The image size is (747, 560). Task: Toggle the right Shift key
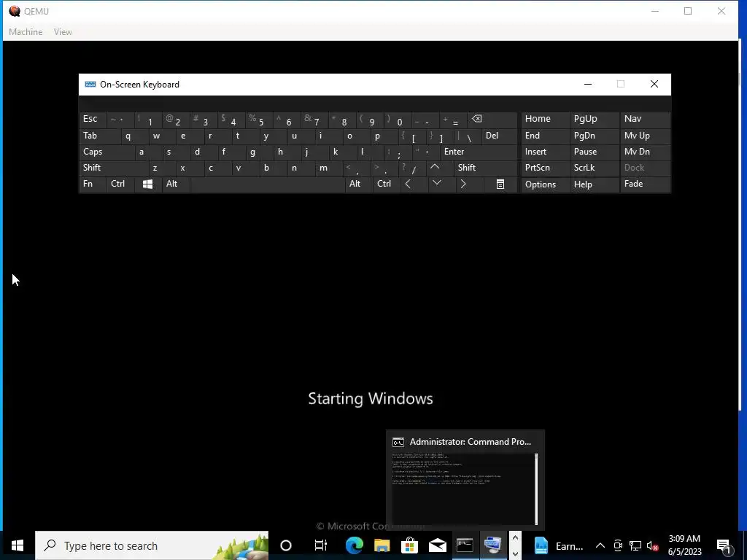tap(485, 168)
